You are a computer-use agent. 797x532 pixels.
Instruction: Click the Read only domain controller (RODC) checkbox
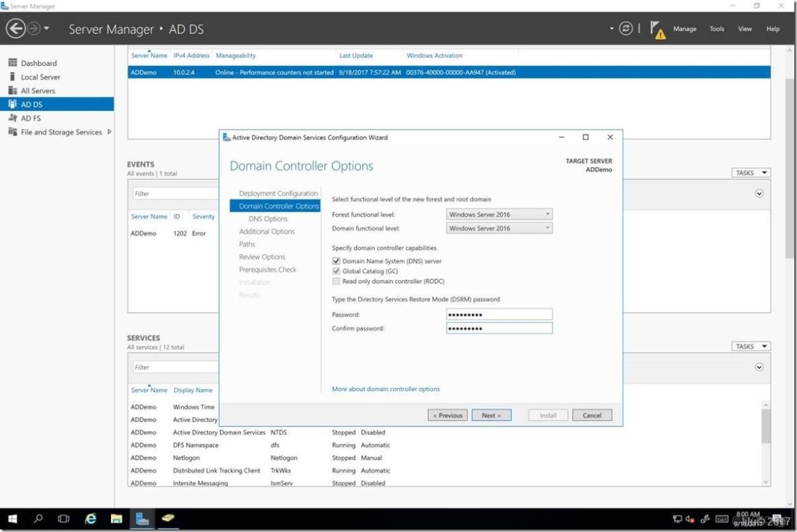coord(336,281)
